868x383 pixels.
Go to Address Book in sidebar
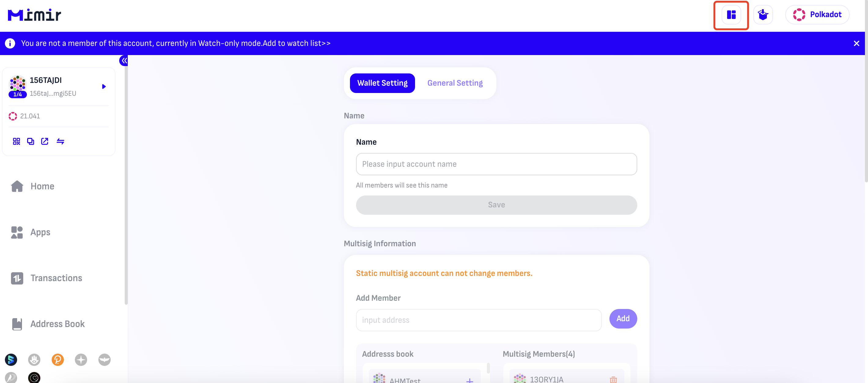[x=57, y=324]
